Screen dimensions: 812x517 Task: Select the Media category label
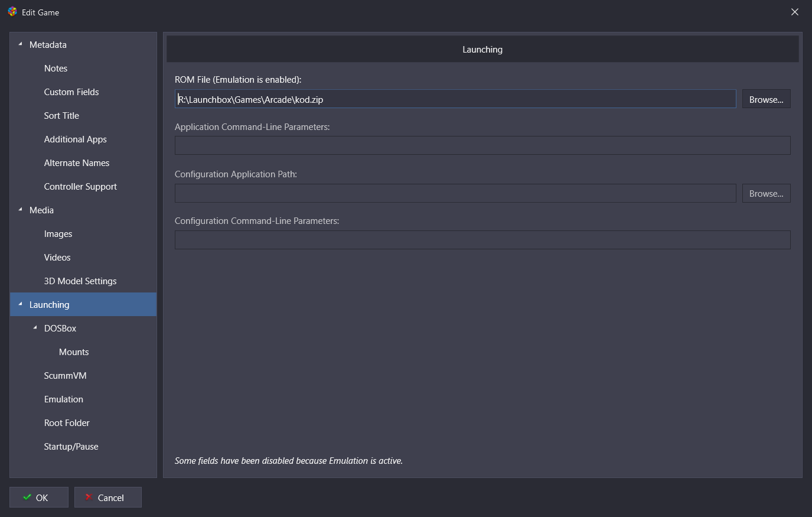41,210
